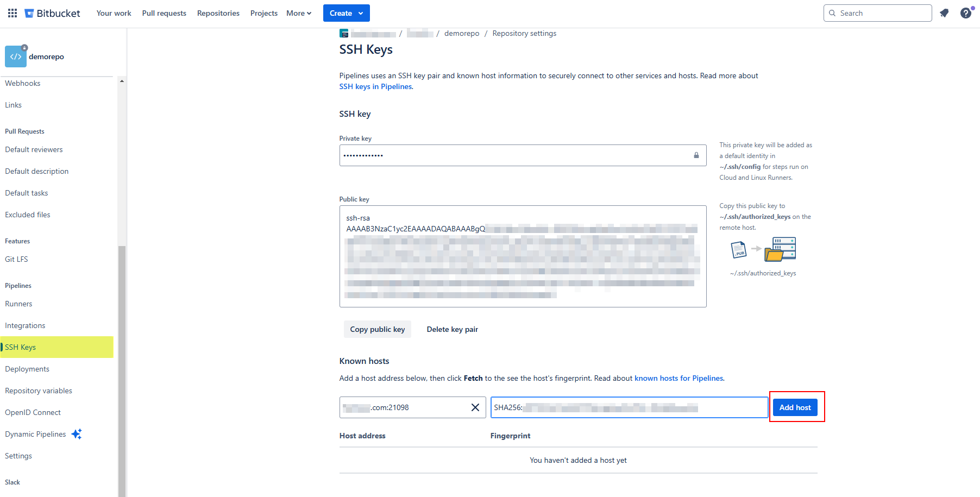The image size is (980, 497).
Task: Click the lock icon in Private key field
Action: [x=696, y=155]
